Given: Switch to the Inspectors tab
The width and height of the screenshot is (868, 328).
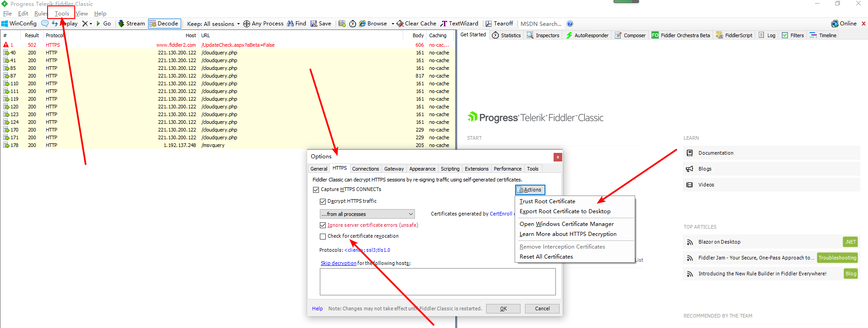Looking at the screenshot, I should [x=543, y=35].
